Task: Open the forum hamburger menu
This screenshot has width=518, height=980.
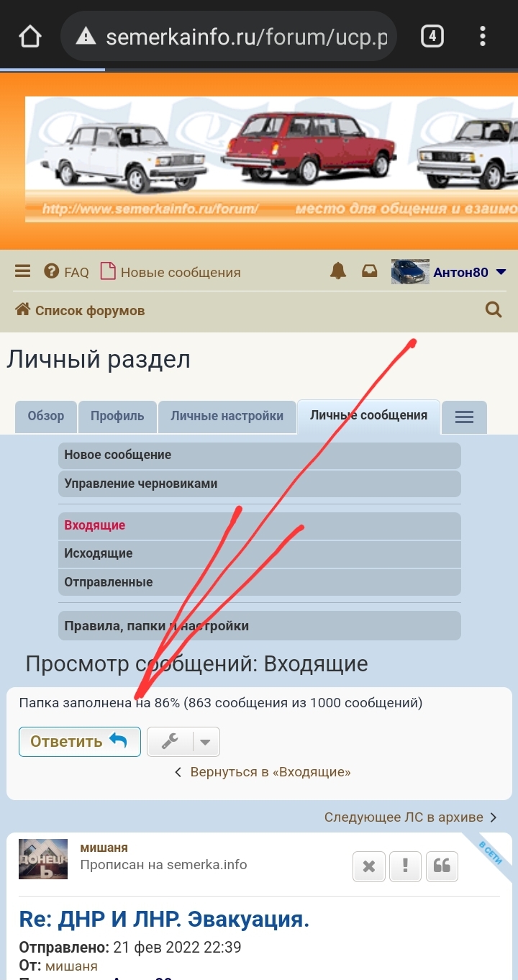Action: (23, 271)
